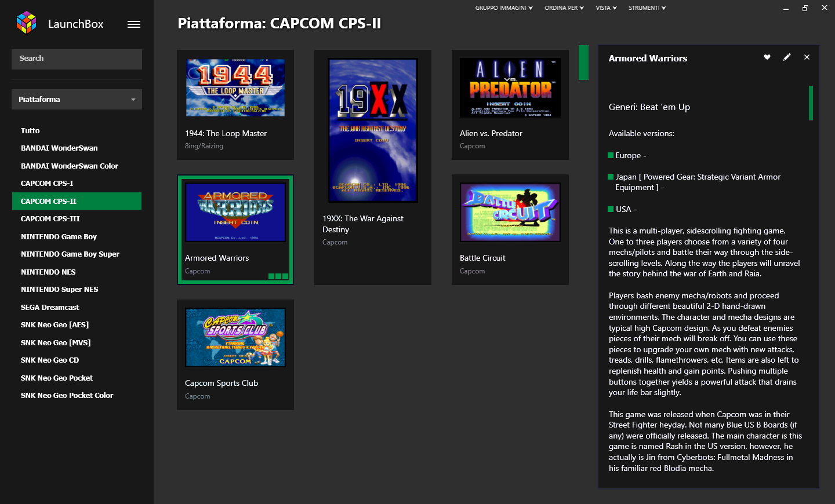835x504 pixels.
Task: Click the Japan Powered Gear version entry
Action: pyautogui.click(x=694, y=182)
